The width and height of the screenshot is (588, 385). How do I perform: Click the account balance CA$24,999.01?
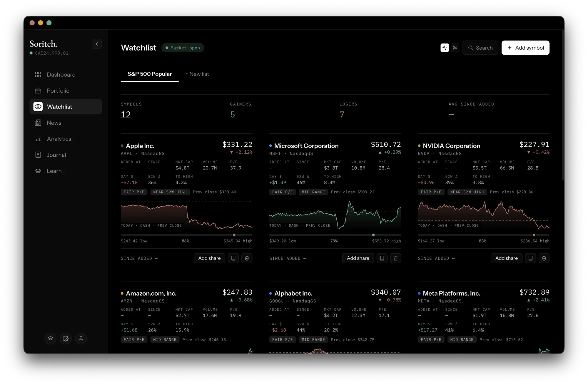[x=52, y=53]
